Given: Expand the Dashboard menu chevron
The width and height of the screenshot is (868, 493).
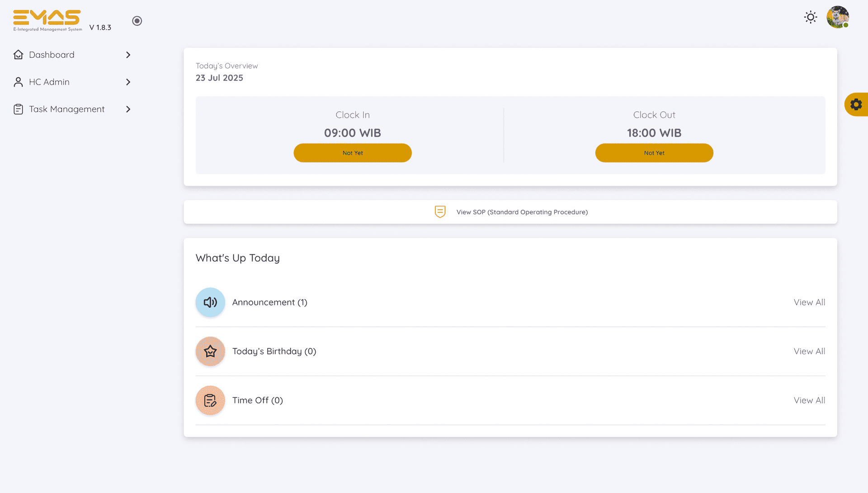Looking at the screenshot, I should pyautogui.click(x=128, y=55).
